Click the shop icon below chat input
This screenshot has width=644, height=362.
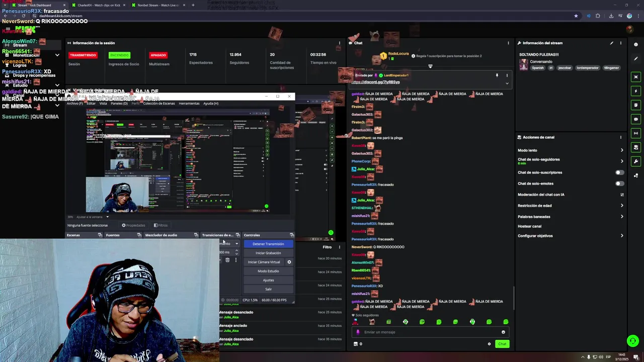356,344
